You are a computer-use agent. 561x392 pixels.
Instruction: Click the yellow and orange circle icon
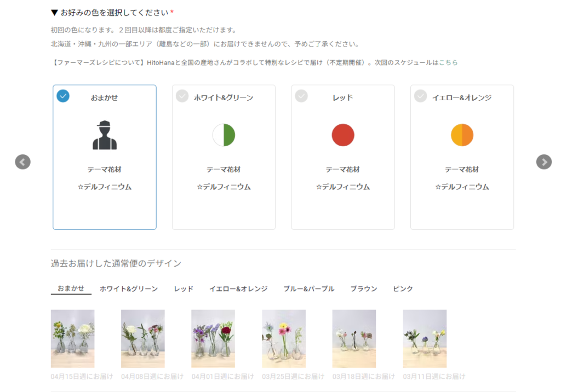(462, 135)
